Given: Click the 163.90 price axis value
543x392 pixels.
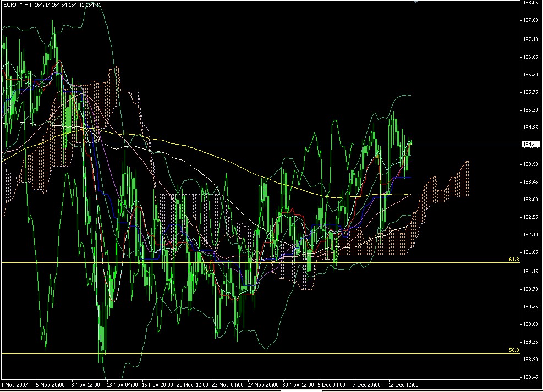Looking at the screenshot, I should 530,164.
